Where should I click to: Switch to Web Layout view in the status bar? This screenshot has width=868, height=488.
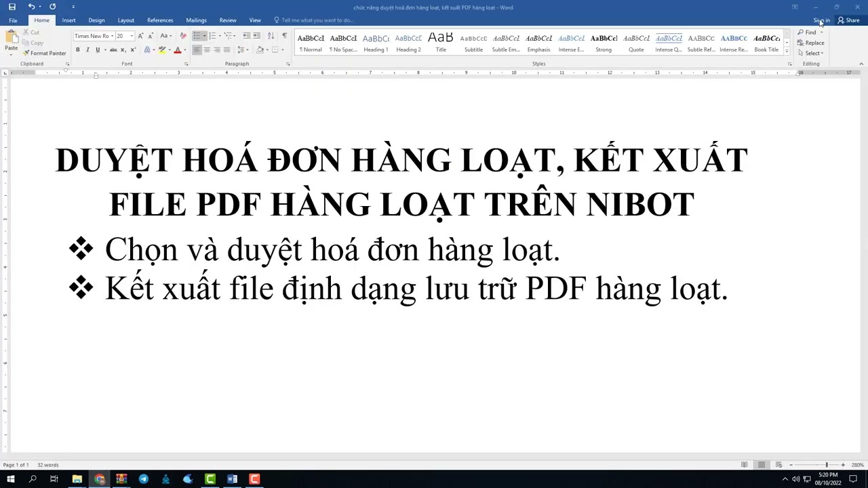pyautogui.click(x=778, y=465)
